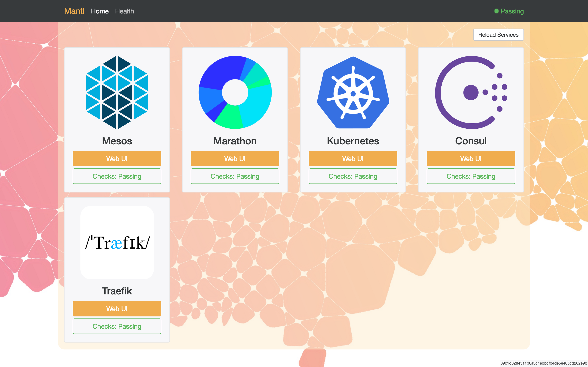Viewport: 588px width, 367px height.
Task: Open the Marathon Web UI
Action: click(x=235, y=158)
